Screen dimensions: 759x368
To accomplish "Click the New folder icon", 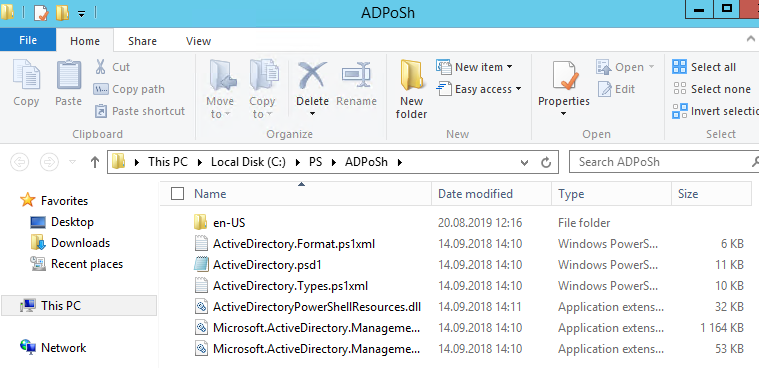I will click(412, 76).
